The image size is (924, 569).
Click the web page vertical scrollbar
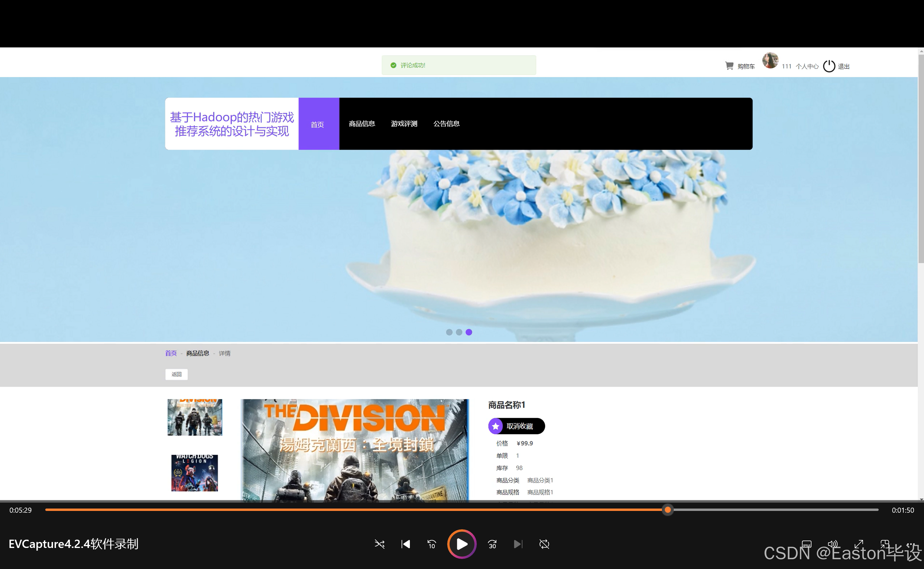[x=921, y=159]
